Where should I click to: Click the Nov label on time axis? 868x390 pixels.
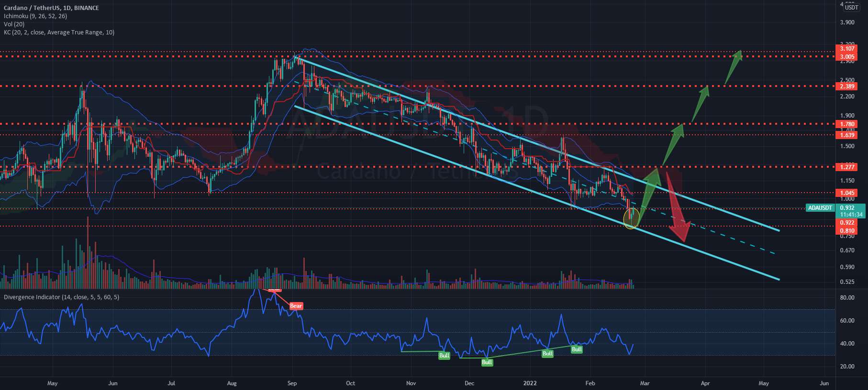(x=411, y=383)
